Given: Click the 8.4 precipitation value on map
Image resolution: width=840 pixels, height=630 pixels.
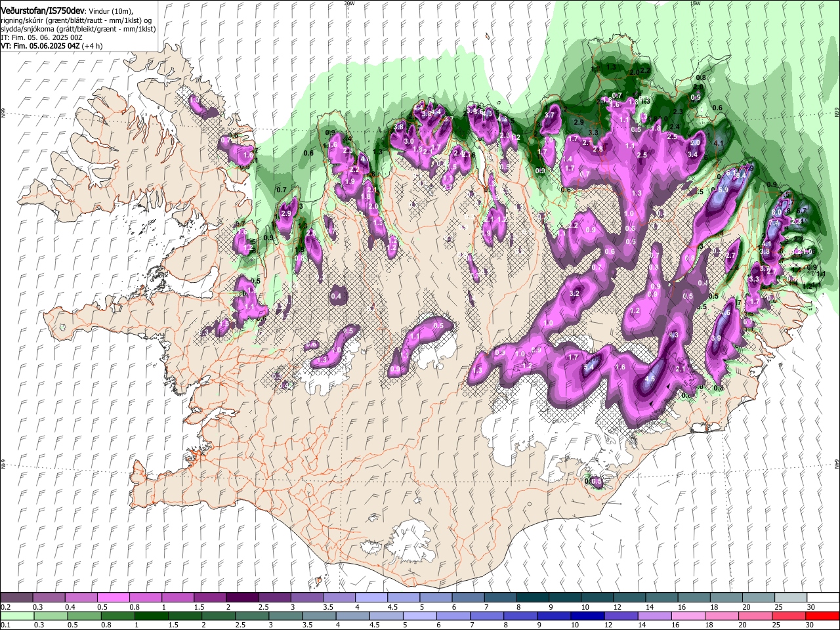Looking at the screenshot, I should click(x=740, y=175).
